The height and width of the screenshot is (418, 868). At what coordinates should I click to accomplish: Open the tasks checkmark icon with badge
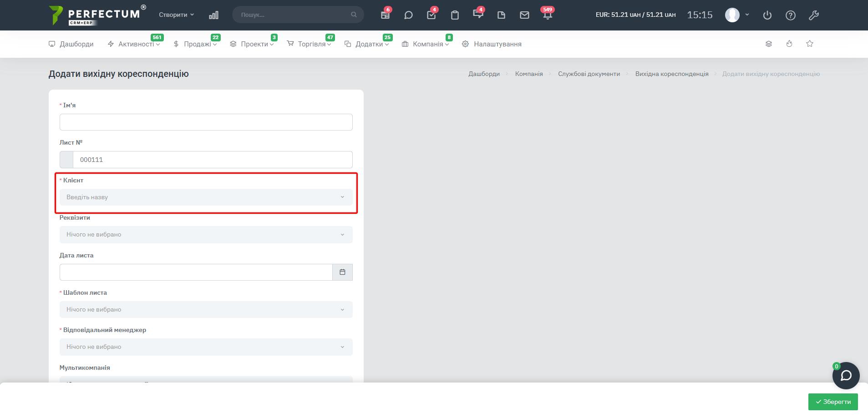click(431, 15)
